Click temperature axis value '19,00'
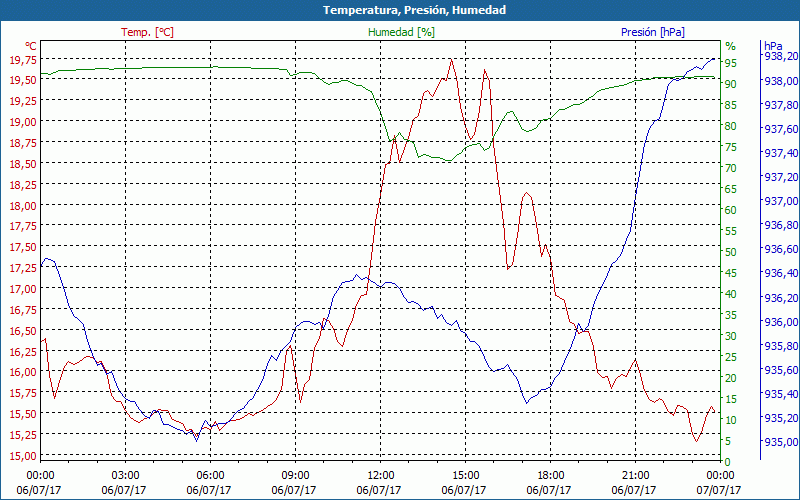800x500 pixels. pos(23,121)
